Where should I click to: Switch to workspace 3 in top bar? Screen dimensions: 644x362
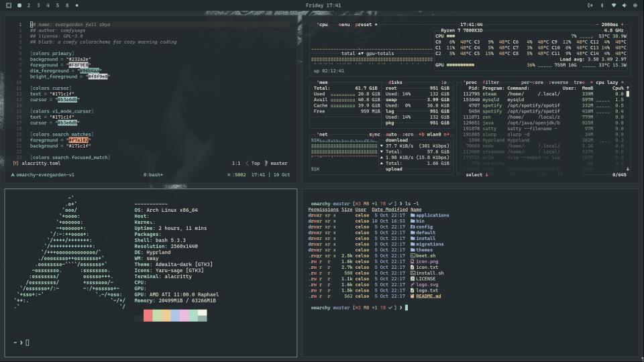click(38, 5)
